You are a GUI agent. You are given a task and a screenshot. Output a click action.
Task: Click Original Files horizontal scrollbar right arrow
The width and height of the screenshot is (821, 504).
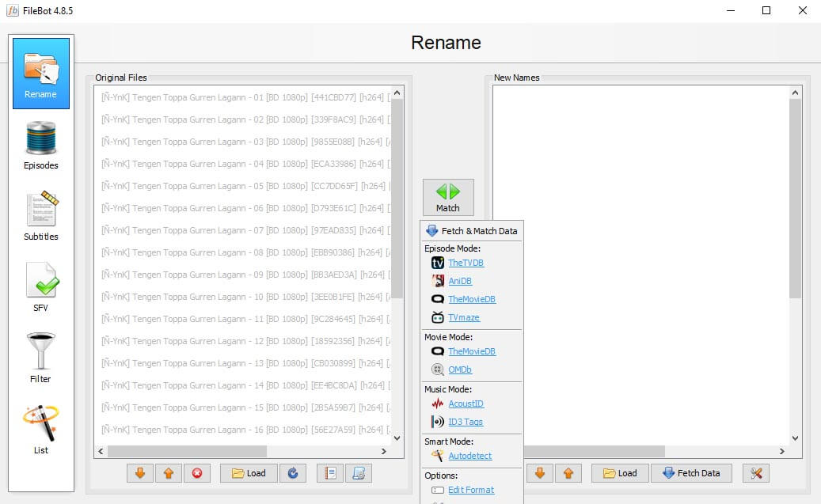click(384, 451)
